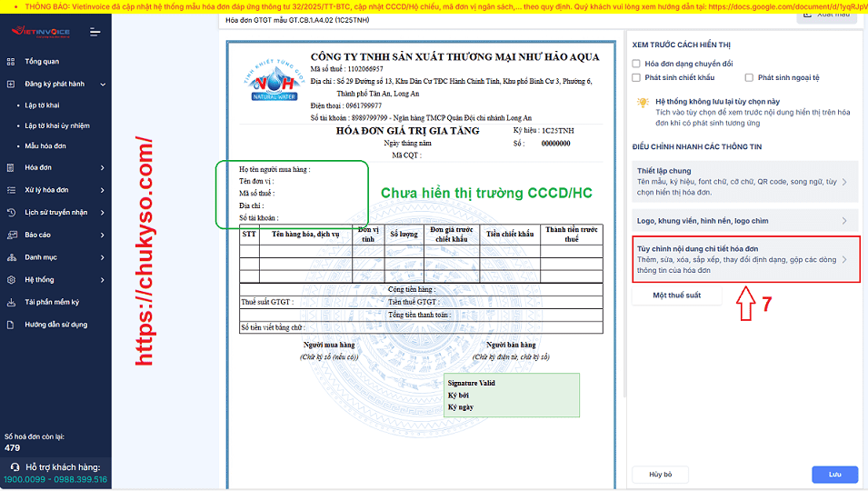Image resolution: width=868 pixels, height=491 pixels.
Task: Click the Họ tên người mua hàng field label
Action: click(x=274, y=169)
